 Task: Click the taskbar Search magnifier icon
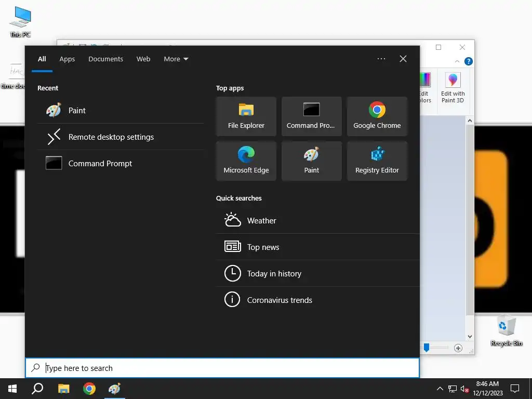pyautogui.click(x=37, y=389)
